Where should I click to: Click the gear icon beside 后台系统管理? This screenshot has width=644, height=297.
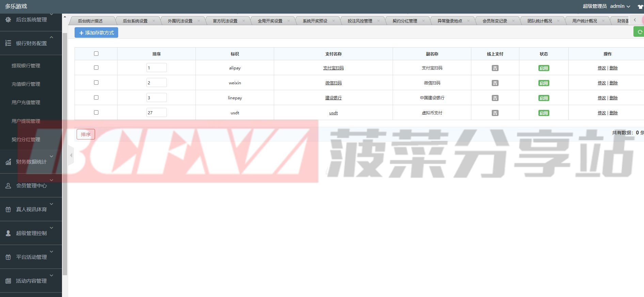[x=8, y=20]
